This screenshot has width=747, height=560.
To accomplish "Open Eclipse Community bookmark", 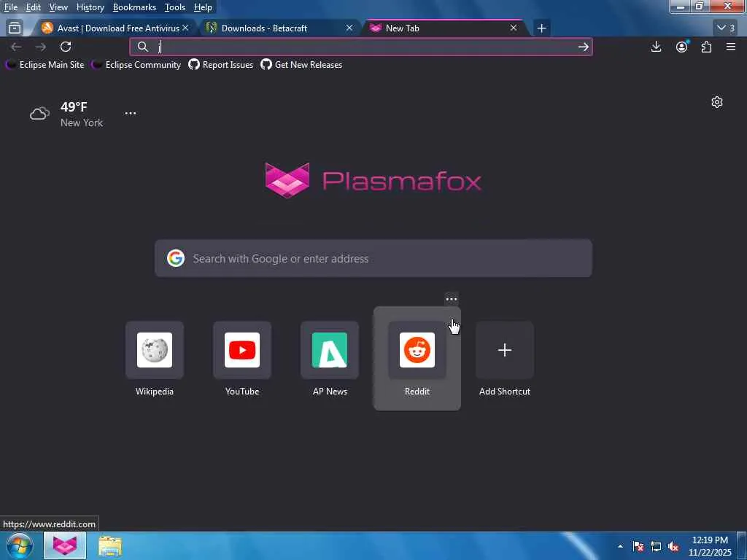I will (136, 65).
